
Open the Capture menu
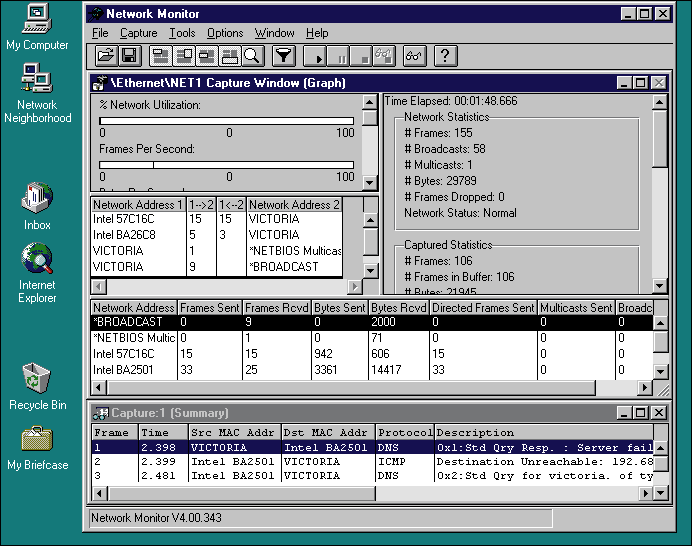click(x=139, y=33)
